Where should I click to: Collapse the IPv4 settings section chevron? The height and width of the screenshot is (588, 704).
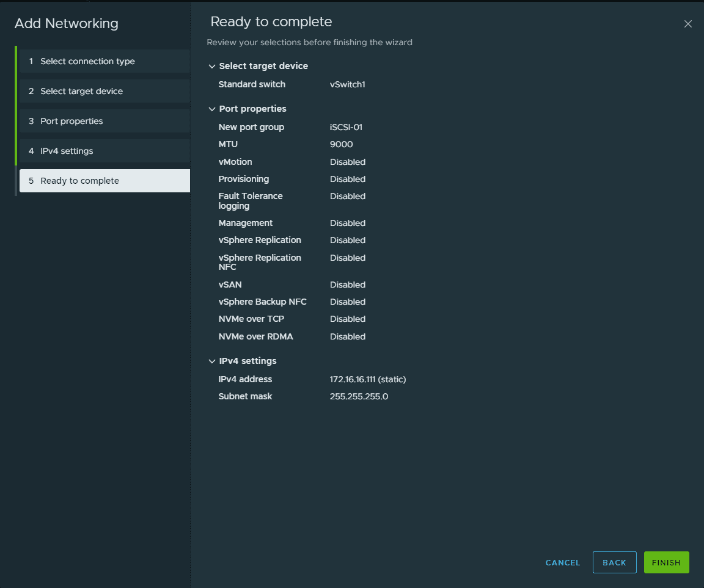[212, 361]
